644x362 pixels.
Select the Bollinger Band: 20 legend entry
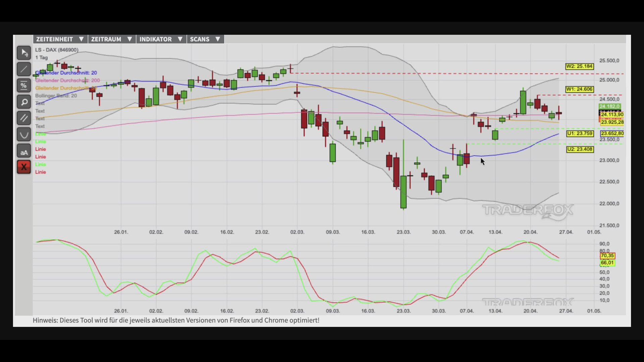point(56,96)
